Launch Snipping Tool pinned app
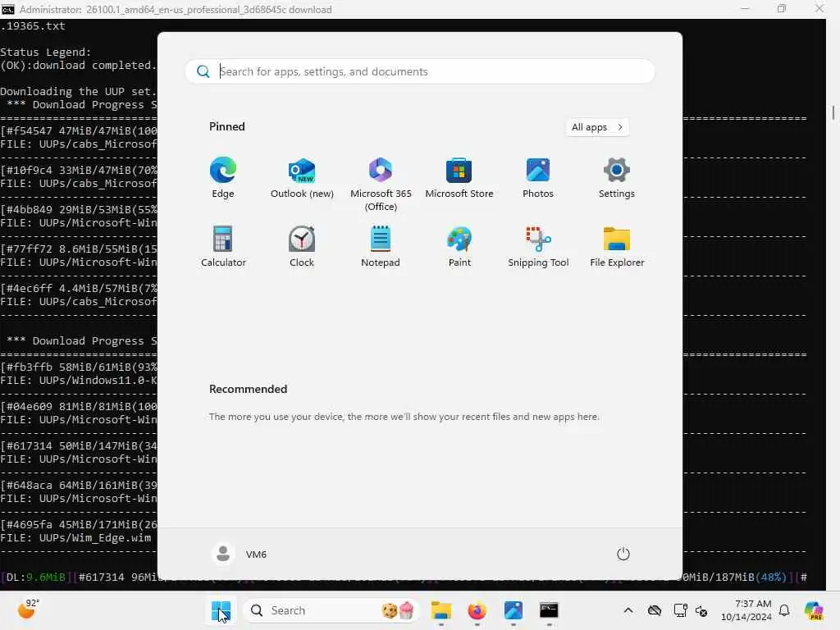Viewport: 840px width, 630px height. click(x=538, y=246)
